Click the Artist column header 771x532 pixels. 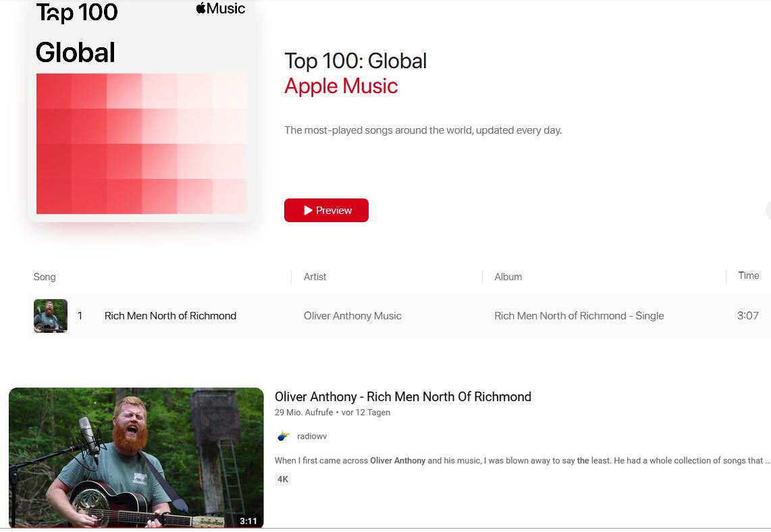(315, 277)
